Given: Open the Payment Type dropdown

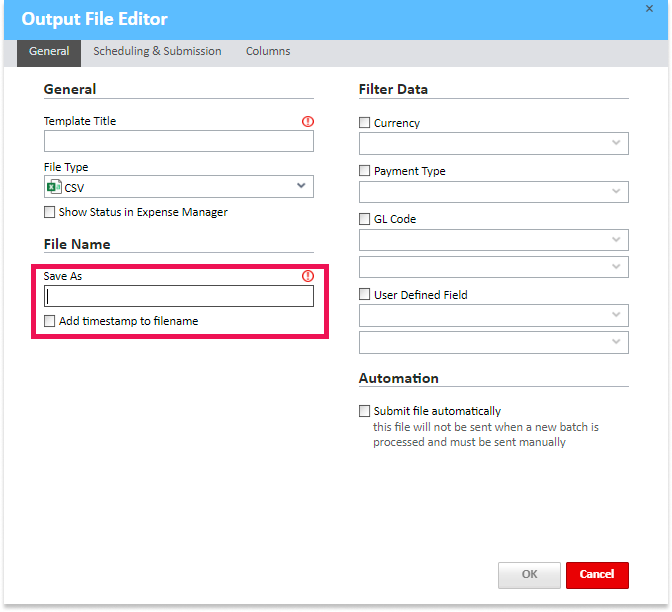Looking at the screenshot, I should 616,191.
